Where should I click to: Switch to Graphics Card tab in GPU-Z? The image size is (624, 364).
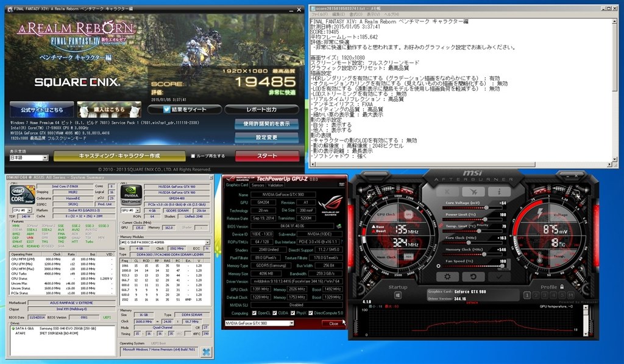coord(237,185)
